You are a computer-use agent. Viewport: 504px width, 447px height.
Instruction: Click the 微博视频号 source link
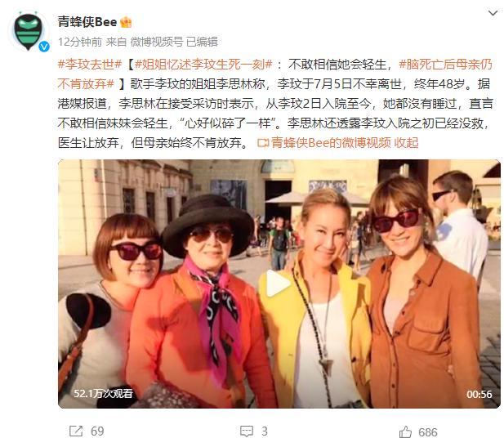[x=157, y=42]
